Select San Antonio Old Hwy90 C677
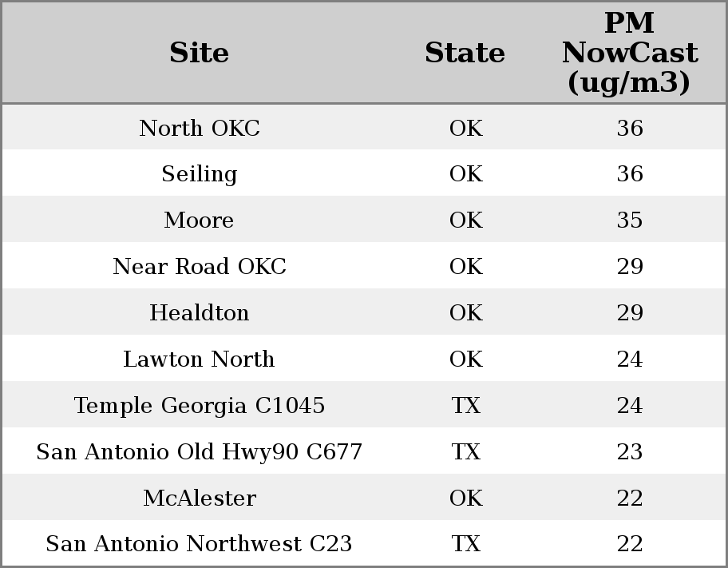This screenshot has height=568, width=728. tap(199, 452)
